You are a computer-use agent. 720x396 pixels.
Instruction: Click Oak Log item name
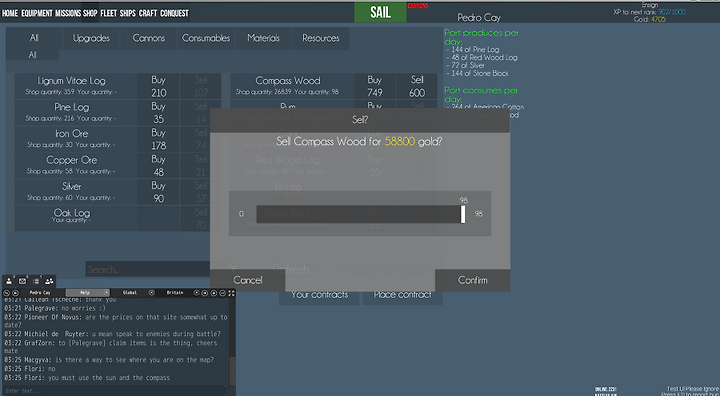[x=72, y=213]
